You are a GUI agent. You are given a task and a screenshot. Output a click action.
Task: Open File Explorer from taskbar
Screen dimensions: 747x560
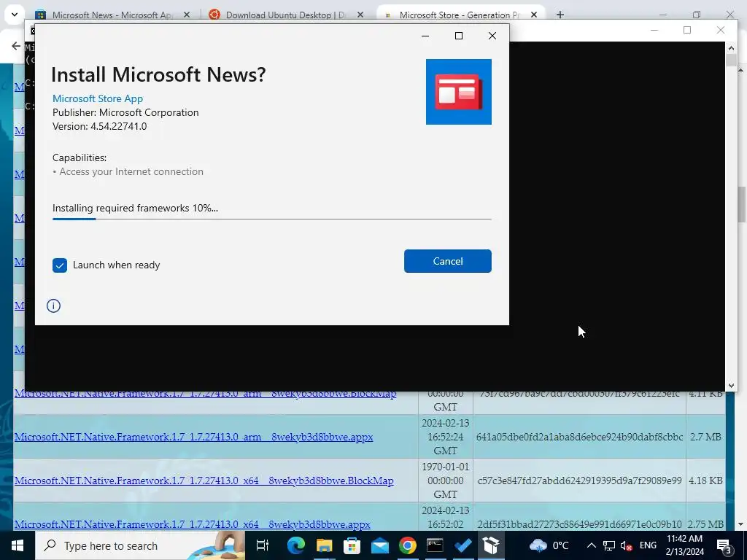click(x=324, y=545)
